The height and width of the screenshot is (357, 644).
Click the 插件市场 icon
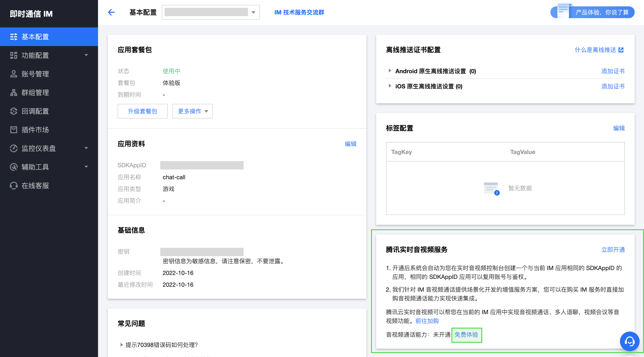(x=13, y=130)
